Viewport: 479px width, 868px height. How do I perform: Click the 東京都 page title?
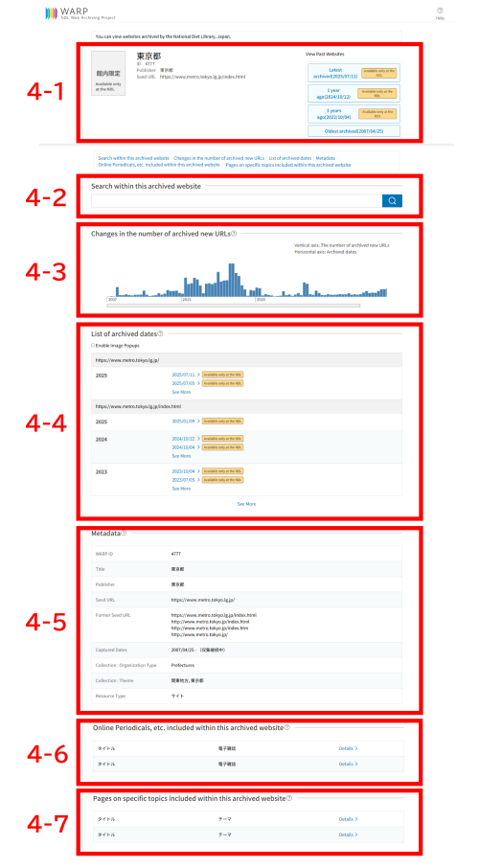(x=148, y=57)
